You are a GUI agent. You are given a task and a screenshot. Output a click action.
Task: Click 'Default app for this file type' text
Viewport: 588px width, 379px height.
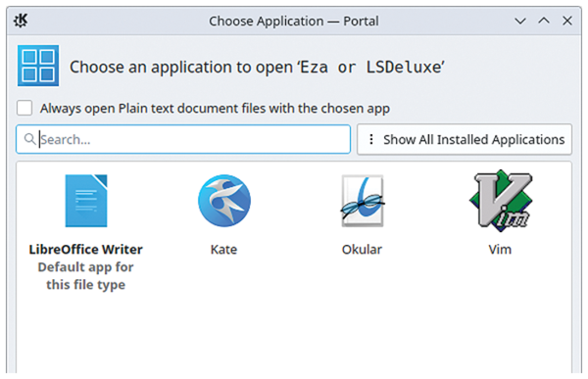[86, 276]
